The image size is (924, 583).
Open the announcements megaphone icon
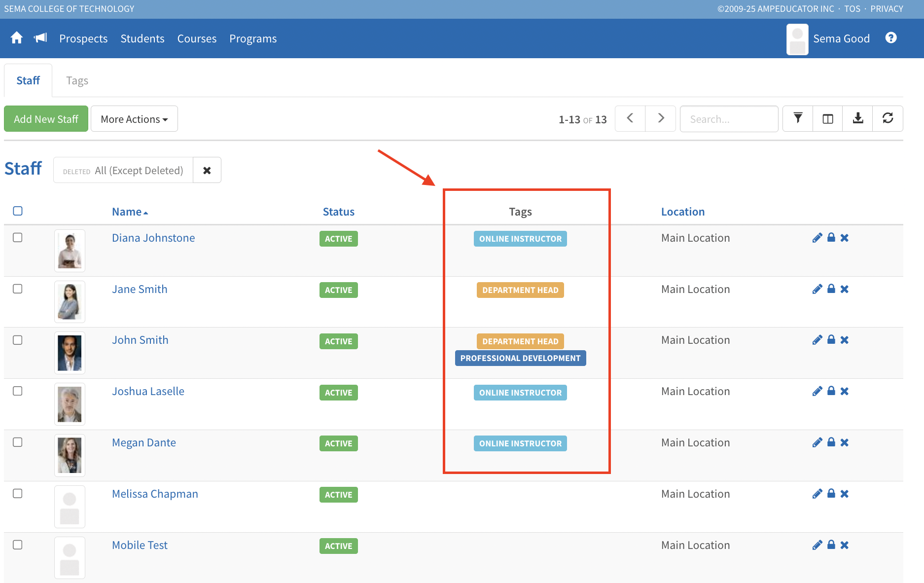pos(40,38)
